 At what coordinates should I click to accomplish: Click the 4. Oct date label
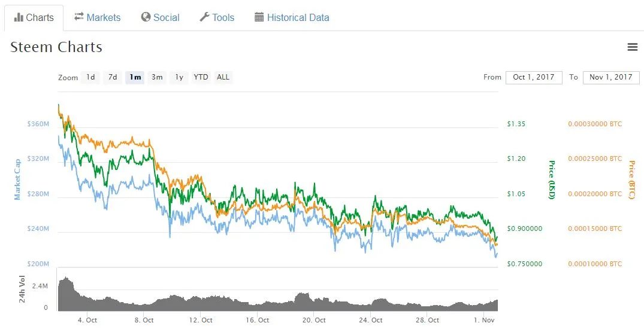[x=87, y=320]
